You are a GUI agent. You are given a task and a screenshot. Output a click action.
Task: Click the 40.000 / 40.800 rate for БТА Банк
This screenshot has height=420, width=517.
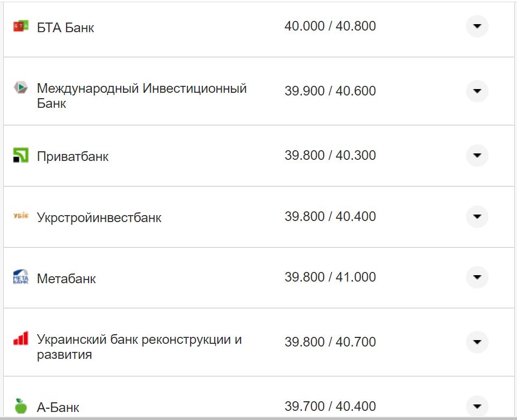pos(331,25)
